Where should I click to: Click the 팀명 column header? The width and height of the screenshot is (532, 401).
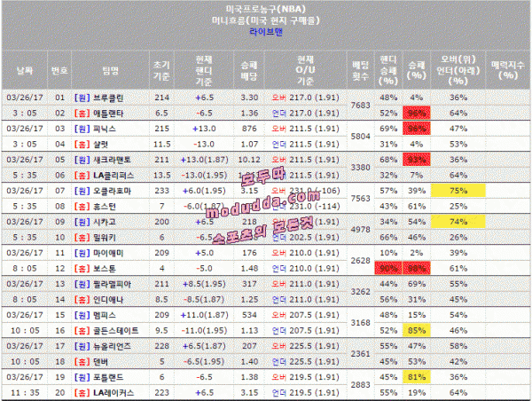[111, 71]
